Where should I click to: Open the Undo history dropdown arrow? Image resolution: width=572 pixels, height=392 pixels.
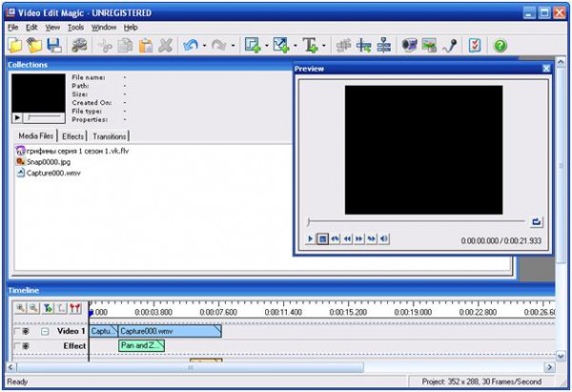pos(204,46)
